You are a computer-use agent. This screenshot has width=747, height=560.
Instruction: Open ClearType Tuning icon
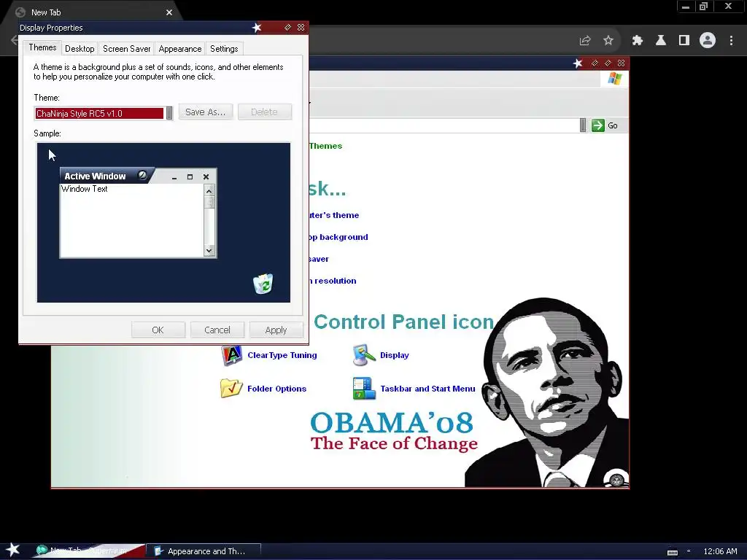coord(231,355)
